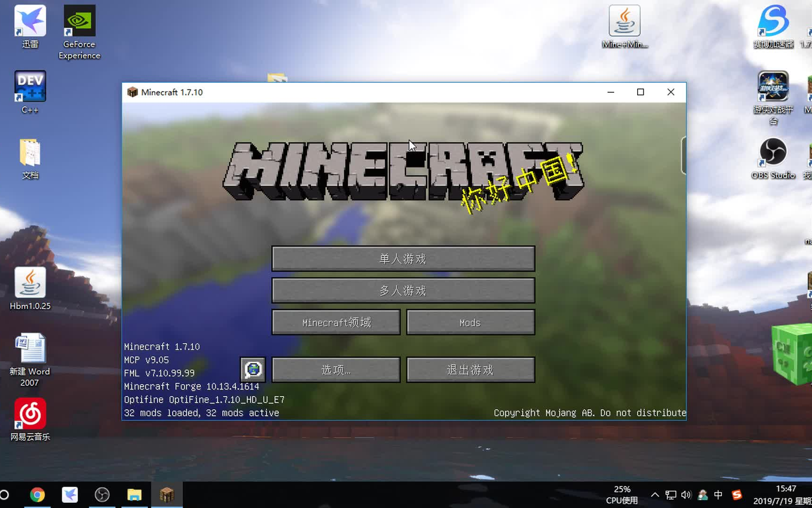Click person tray icon beside volume
Image resolution: width=812 pixels, height=508 pixels.
703,495
